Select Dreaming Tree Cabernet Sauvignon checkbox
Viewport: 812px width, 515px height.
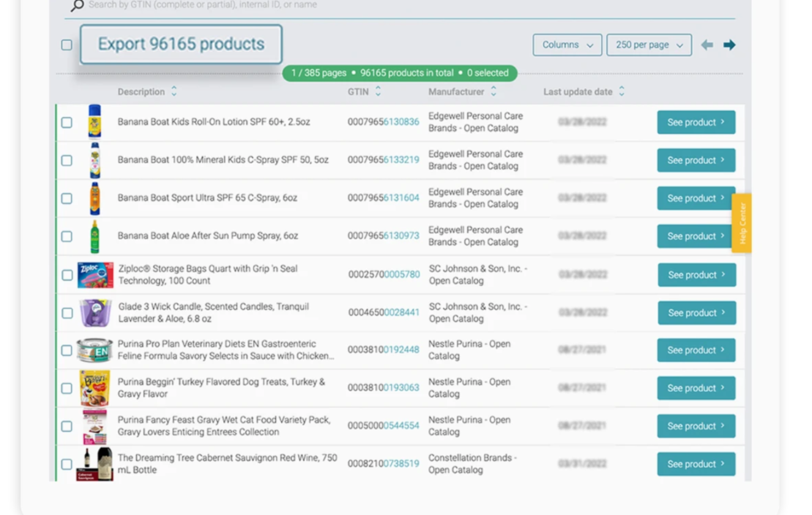point(67,464)
